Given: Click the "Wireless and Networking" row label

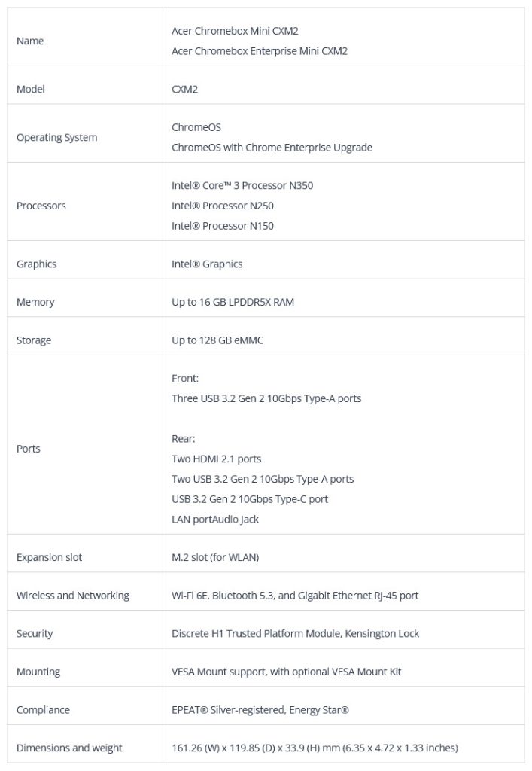Looking at the screenshot, I should pyautogui.click(x=73, y=596).
